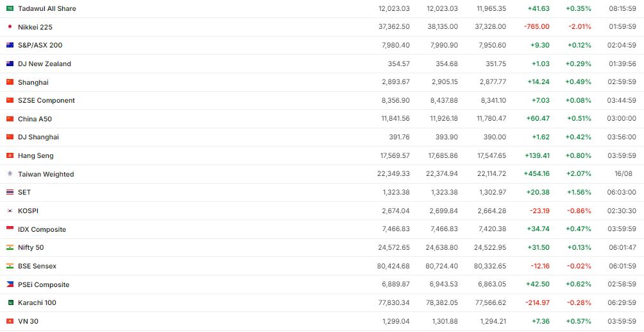
Task: Click the Vietnam flag beside VN 30
Action: point(10,321)
